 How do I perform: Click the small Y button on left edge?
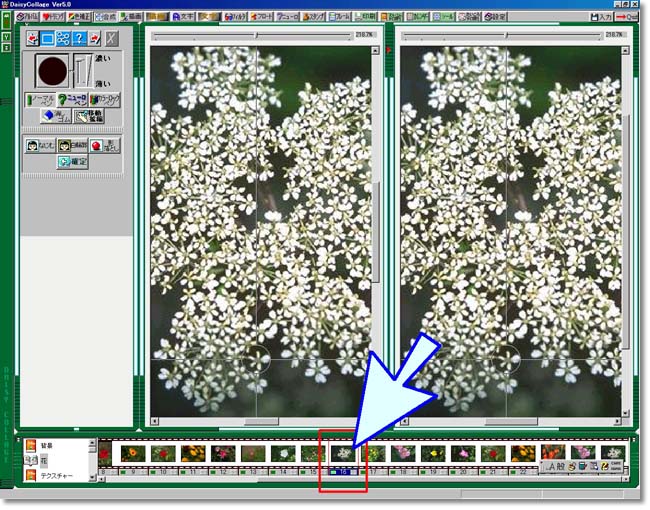7,37
